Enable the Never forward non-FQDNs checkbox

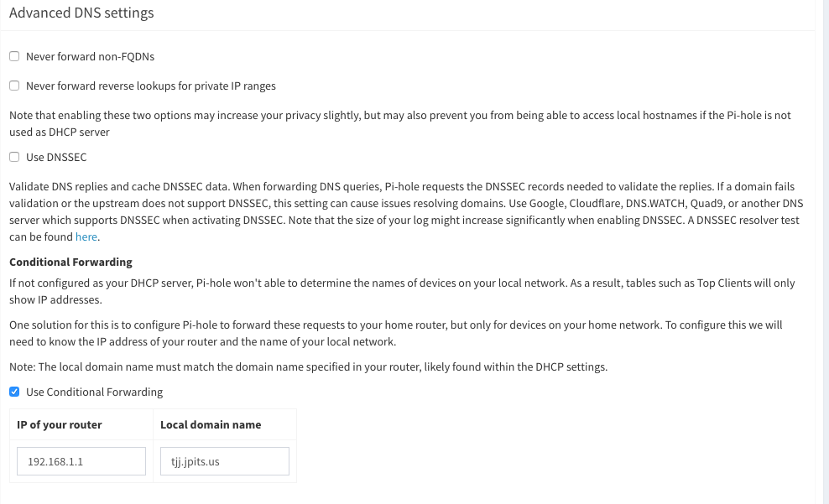point(14,57)
